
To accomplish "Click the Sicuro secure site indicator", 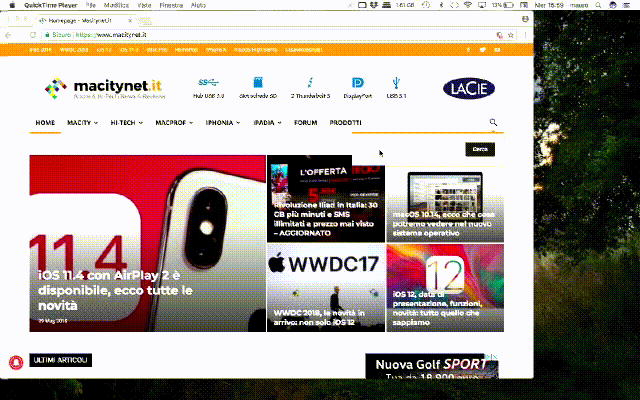I will click(x=58, y=35).
